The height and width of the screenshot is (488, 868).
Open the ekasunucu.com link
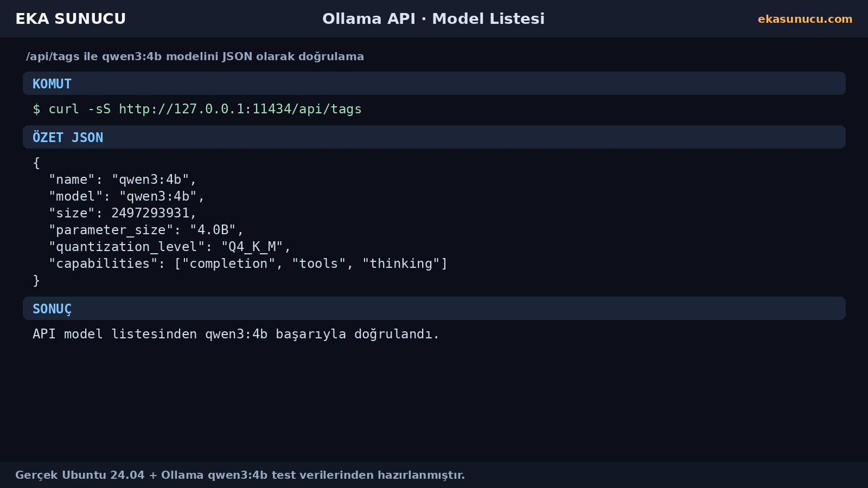tap(805, 19)
